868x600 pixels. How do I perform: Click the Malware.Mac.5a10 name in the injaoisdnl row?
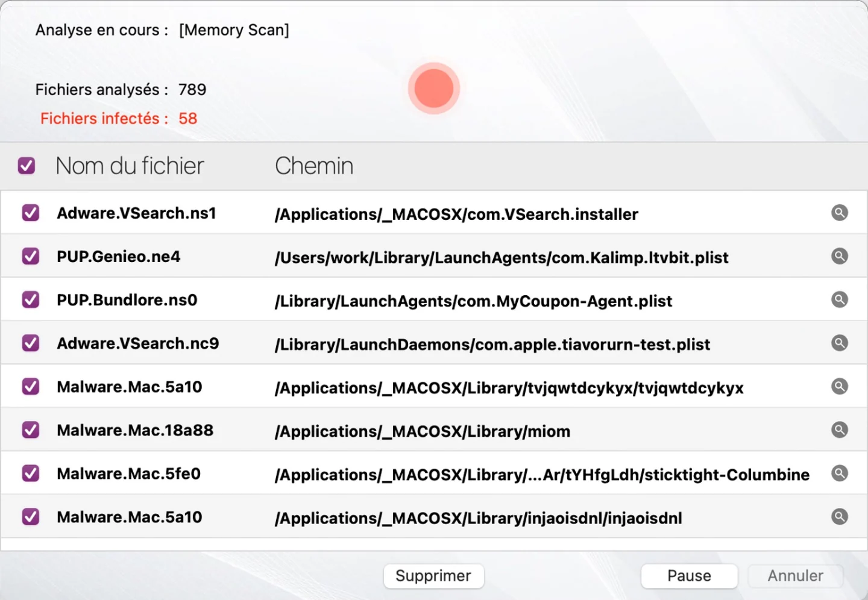(130, 517)
